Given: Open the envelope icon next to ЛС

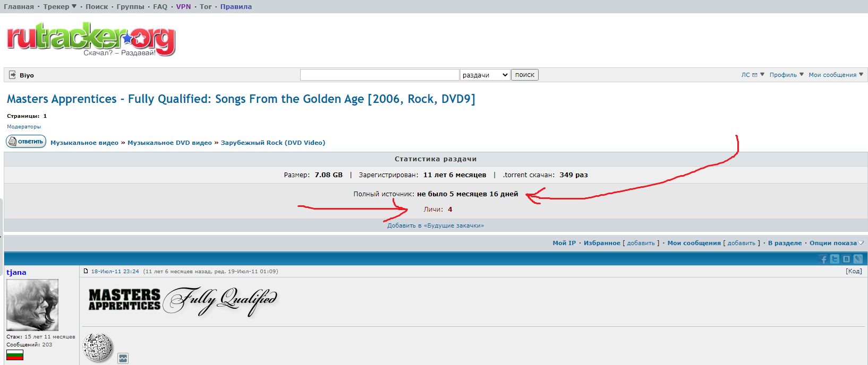Looking at the screenshot, I should (x=755, y=75).
